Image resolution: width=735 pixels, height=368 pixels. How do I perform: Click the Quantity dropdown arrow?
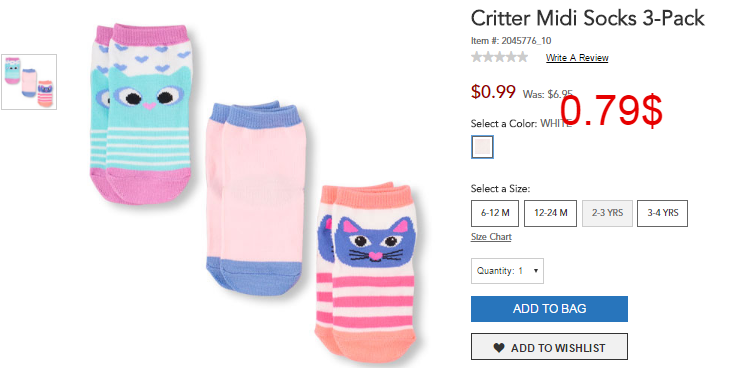535,271
